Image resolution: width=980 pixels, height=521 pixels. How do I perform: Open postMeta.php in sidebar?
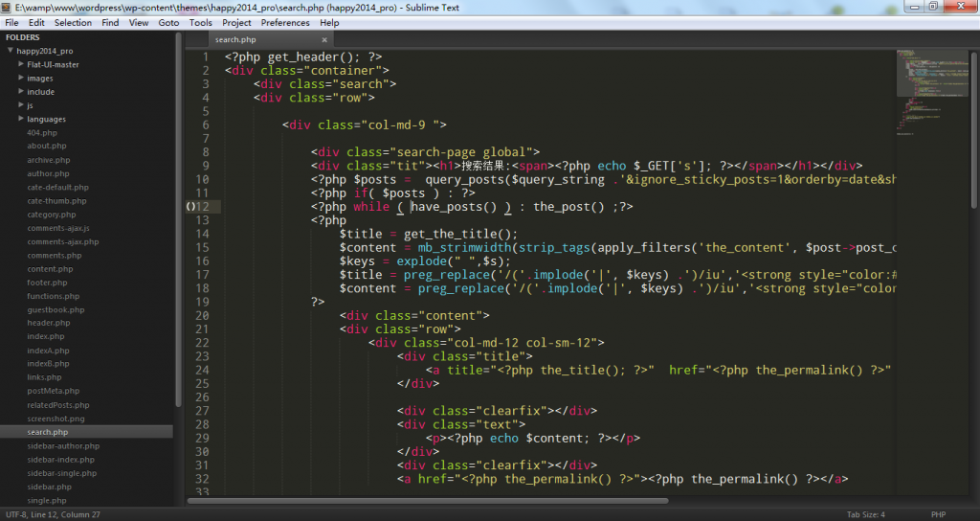click(54, 391)
